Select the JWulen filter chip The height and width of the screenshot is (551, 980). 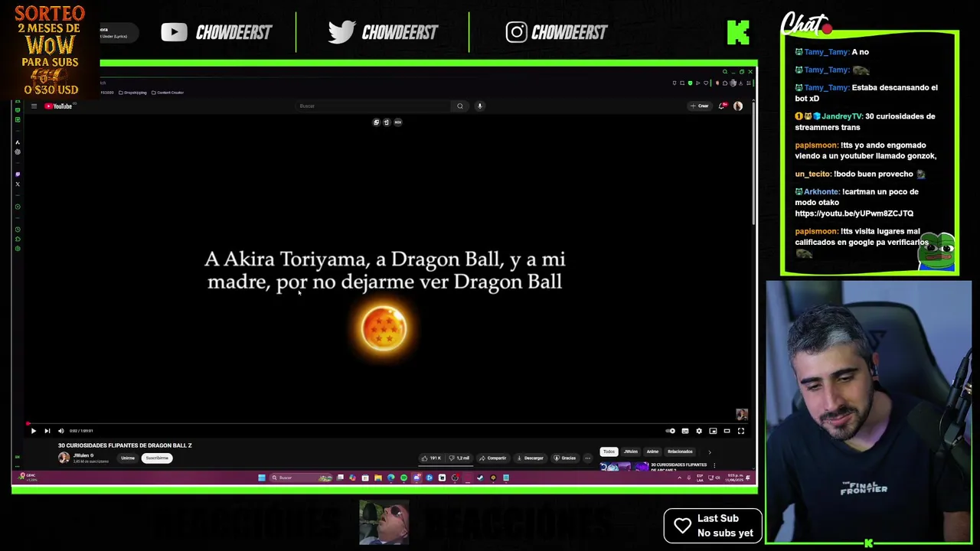point(630,452)
